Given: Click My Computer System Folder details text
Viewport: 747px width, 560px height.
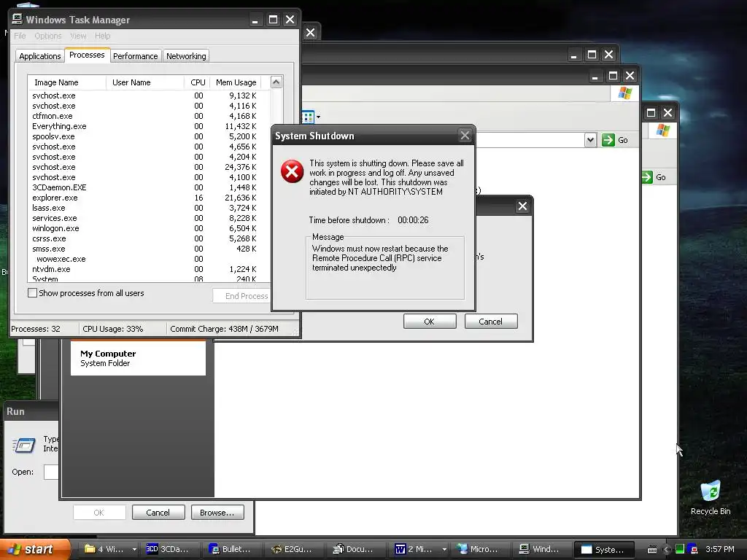Looking at the screenshot, I should 108,358.
